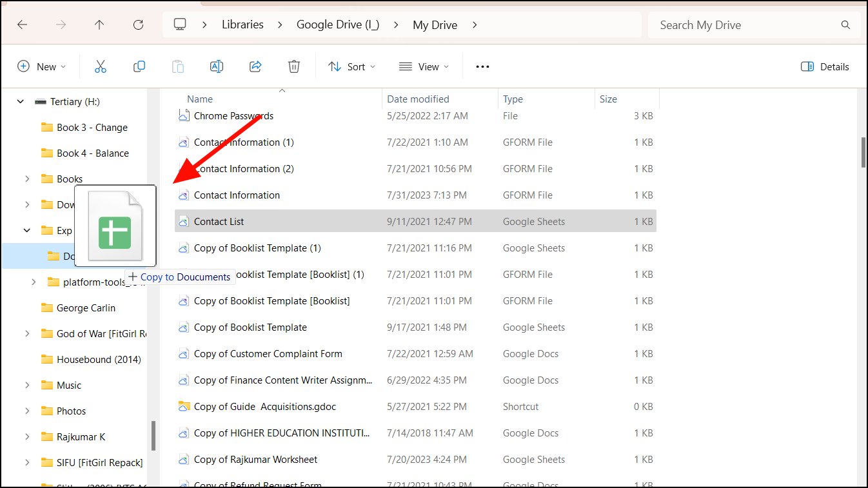Select the Rename icon
The width and height of the screenshot is (868, 488).
[x=217, y=66]
